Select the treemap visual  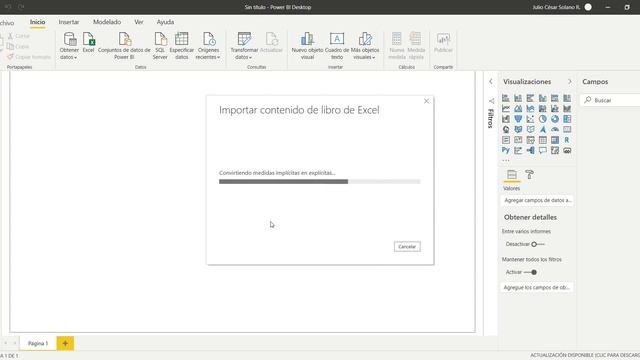(x=567, y=119)
